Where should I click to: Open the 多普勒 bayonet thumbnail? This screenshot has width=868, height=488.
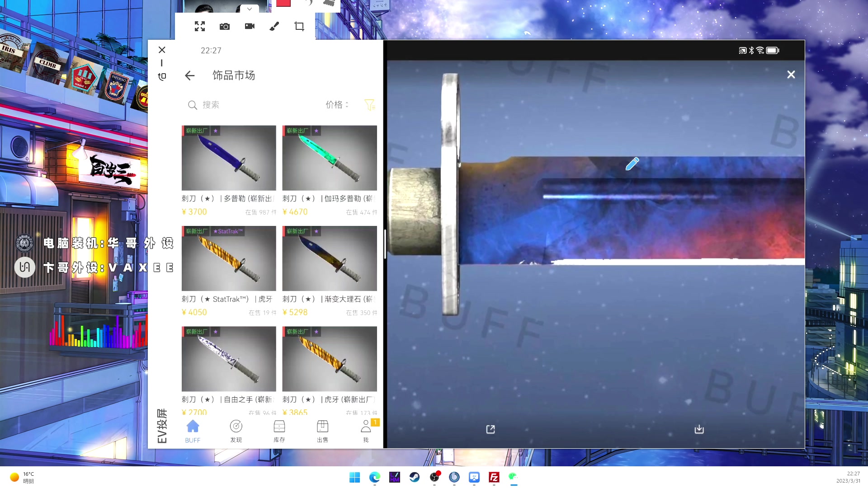coord(229,158)
